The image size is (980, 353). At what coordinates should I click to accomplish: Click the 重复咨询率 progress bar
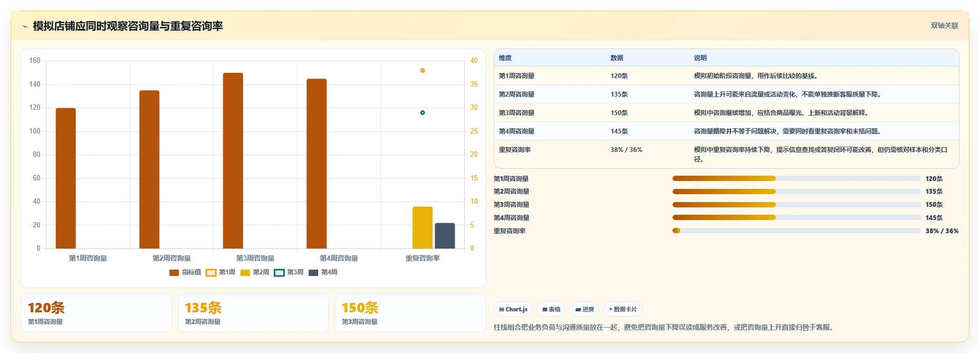796,231
